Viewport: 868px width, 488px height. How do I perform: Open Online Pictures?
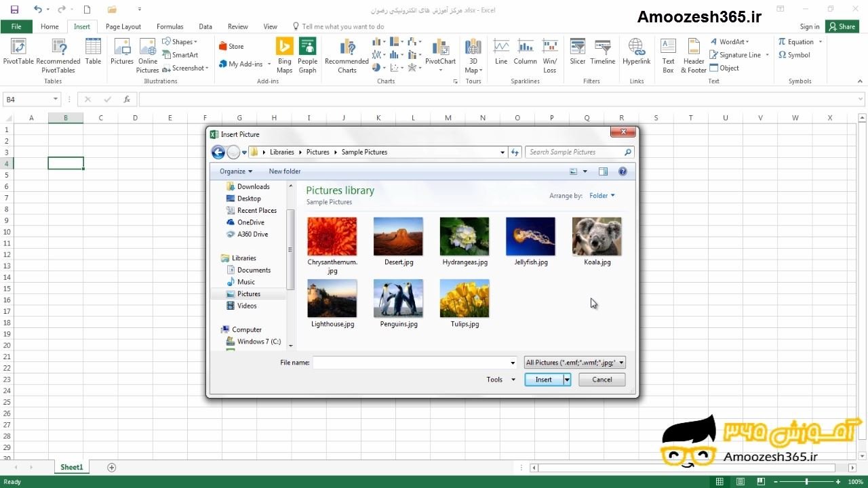147,54
